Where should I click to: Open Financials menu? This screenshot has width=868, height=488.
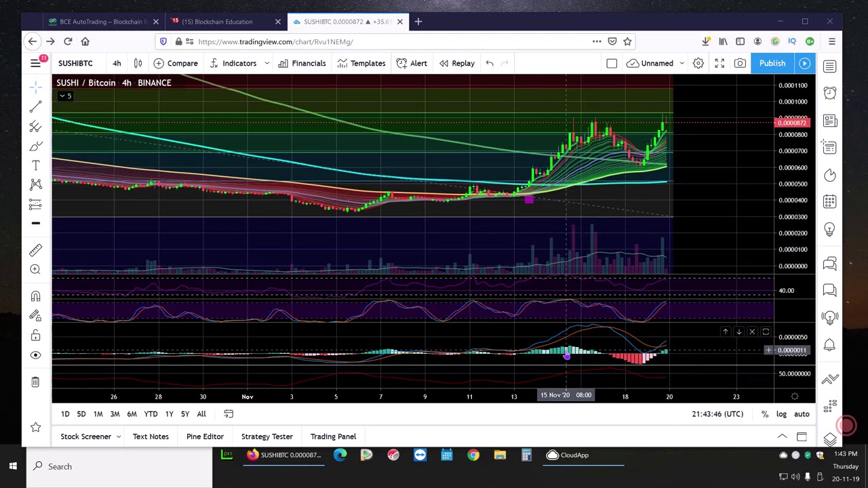point(301,63)
